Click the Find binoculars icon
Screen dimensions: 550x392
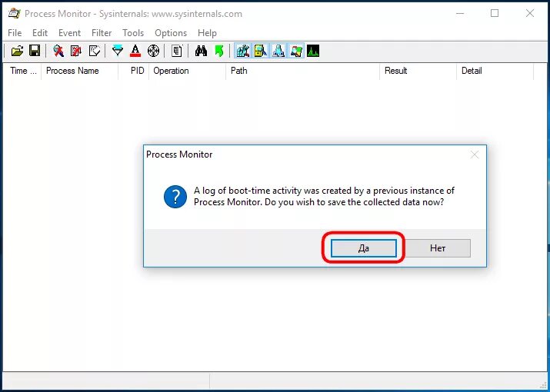click(201, 51)
